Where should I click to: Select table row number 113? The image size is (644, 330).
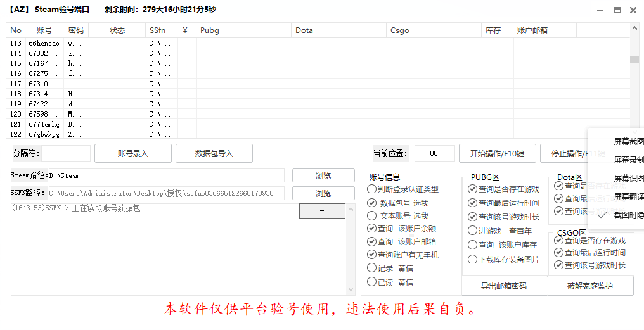click(x=318, y=43)
